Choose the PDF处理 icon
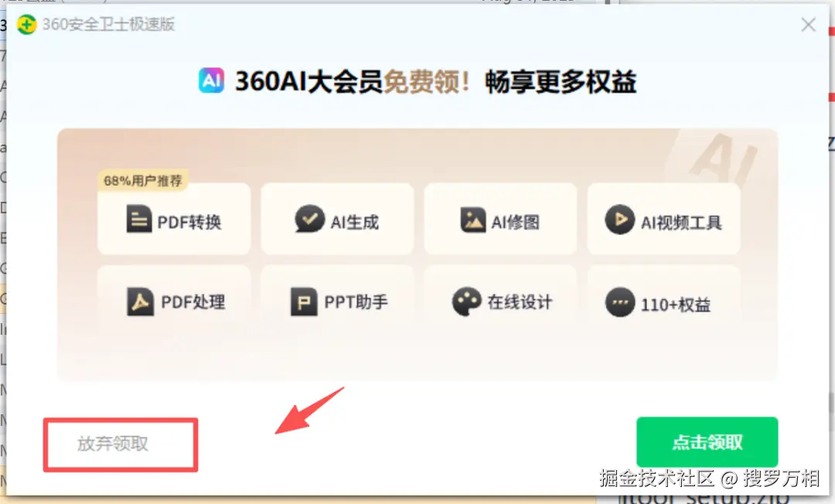 141,301
